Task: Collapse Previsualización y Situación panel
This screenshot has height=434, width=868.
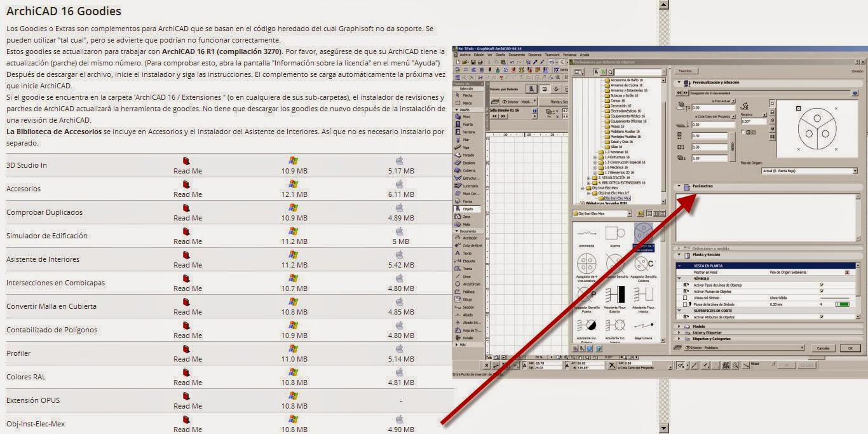Action: click(679, 82)
